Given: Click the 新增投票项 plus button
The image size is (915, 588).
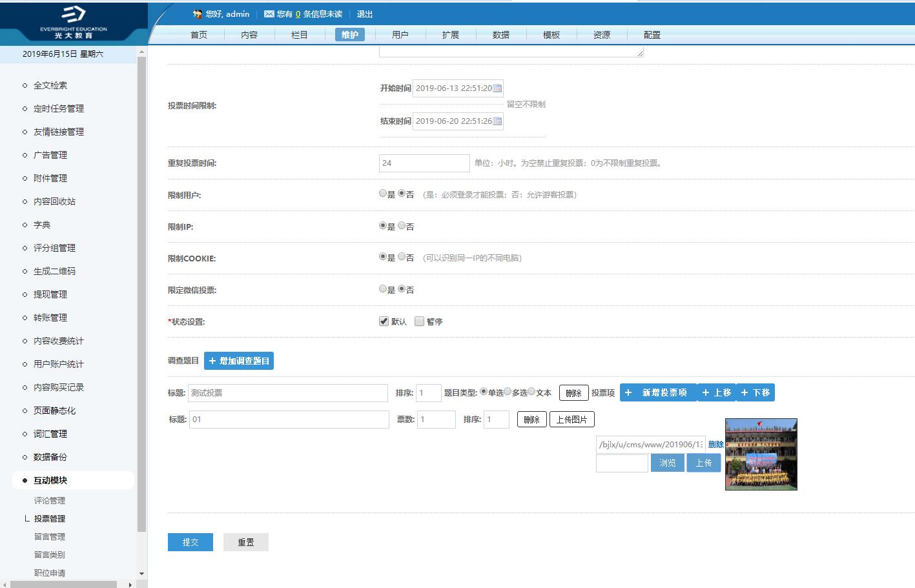Looking at the screenshot, I should tap(658, 392).
